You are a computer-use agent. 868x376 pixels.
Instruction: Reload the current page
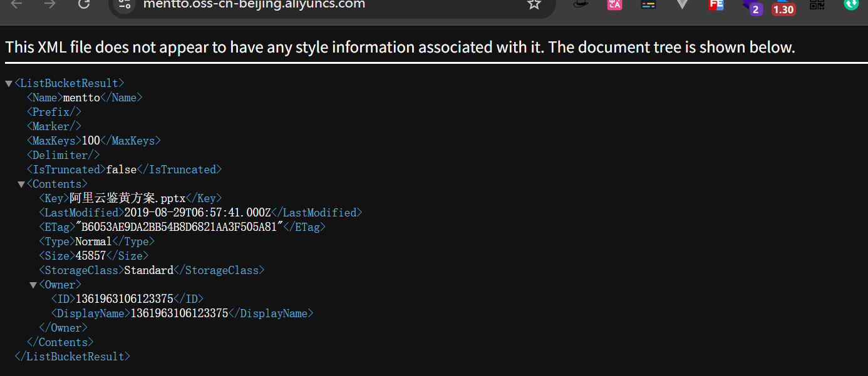[x=83, y=4]
